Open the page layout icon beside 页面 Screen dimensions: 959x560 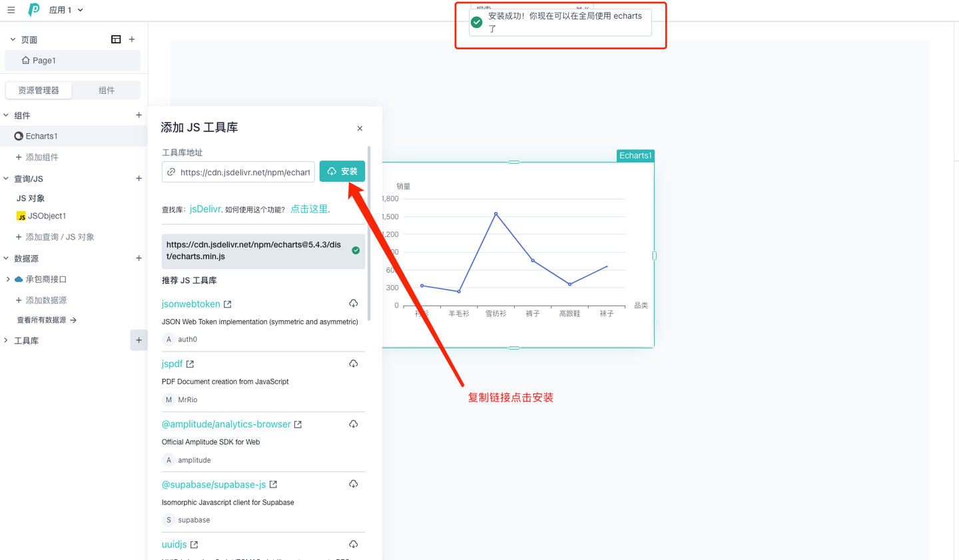(116, 39)
